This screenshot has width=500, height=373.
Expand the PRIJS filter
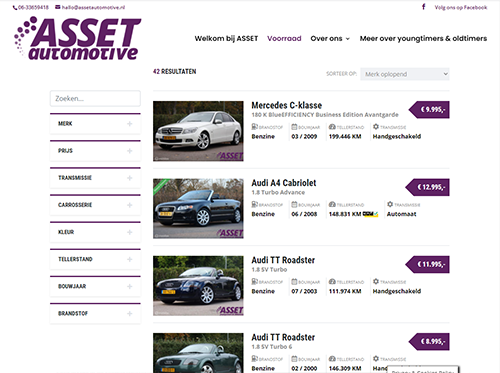click(95, 151)
